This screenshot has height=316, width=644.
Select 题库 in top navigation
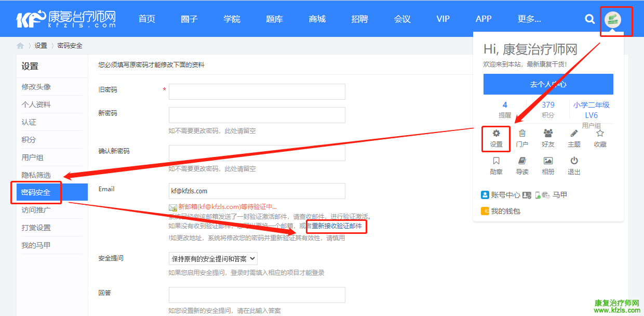click(274, 19)
